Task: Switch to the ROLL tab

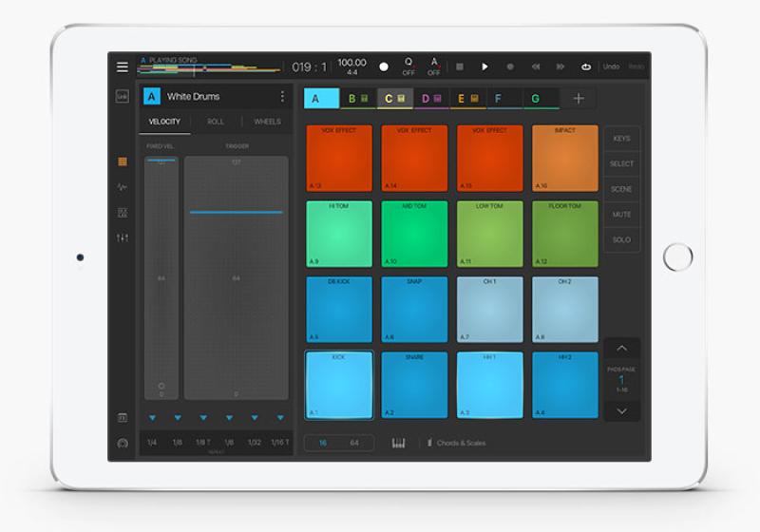Action: click(x=216, y=122)
